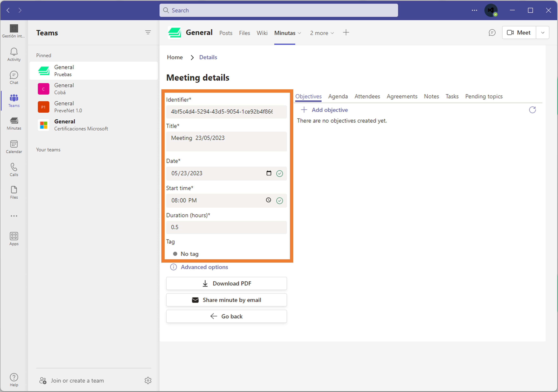Image resolution: width=558 pixels, height=392 pixels.
Task: Click the Date input field
Action: click(226, 173)
